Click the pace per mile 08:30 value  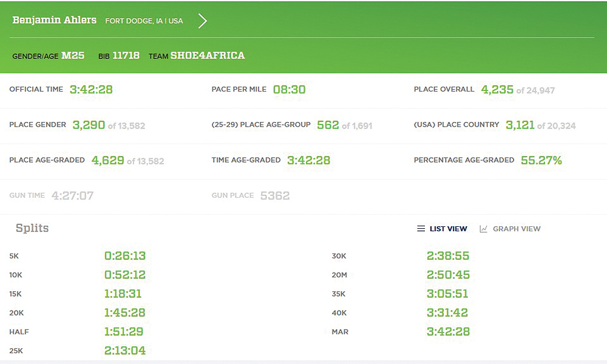pyautogui.click(x=289, y=90)
